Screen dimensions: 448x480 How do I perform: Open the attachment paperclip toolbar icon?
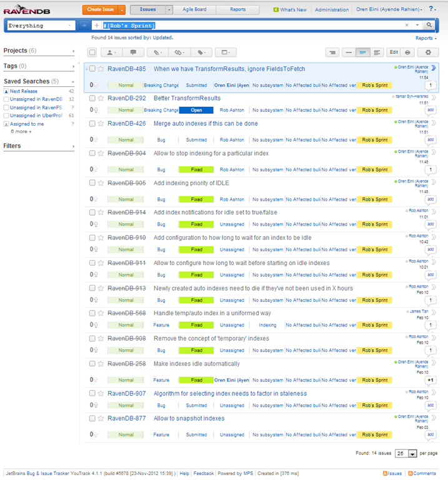coord(158,52)
